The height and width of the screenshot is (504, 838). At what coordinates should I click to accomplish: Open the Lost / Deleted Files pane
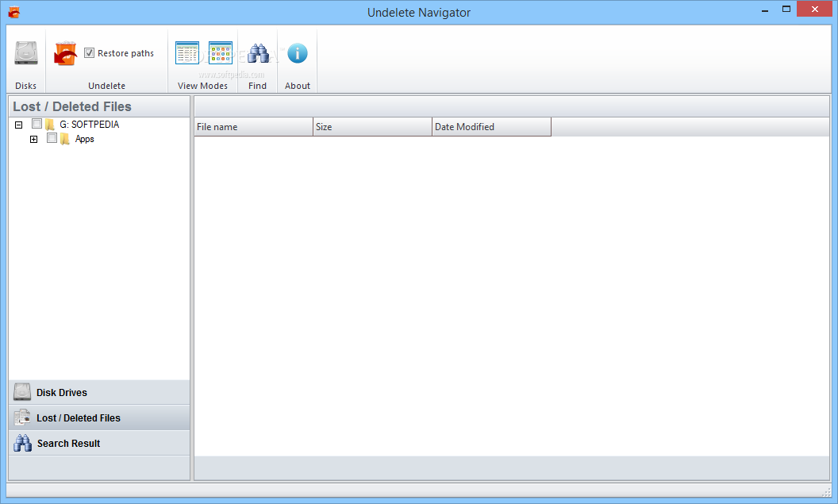click(99, 418)
